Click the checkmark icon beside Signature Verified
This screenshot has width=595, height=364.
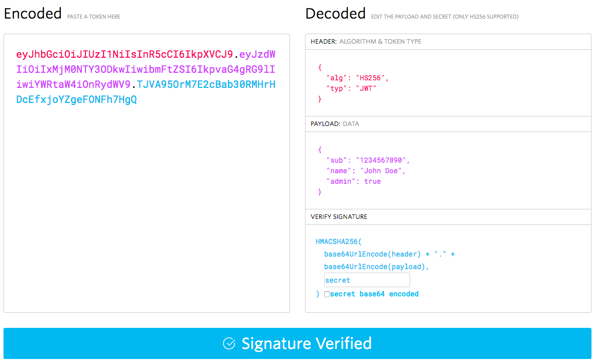tap(229, 343)
